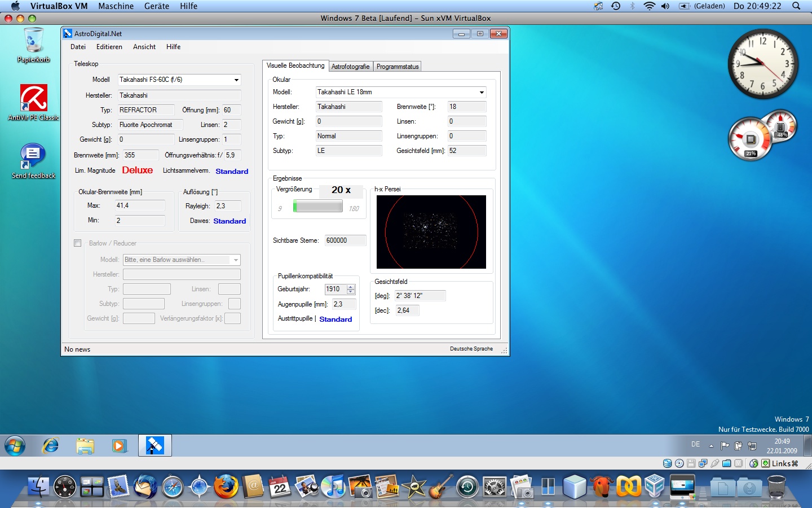Launch AntiVir PE Classic desktop shortcut
Image resolution: width=812 pixels, height=508 pixels.
point(34,103)
